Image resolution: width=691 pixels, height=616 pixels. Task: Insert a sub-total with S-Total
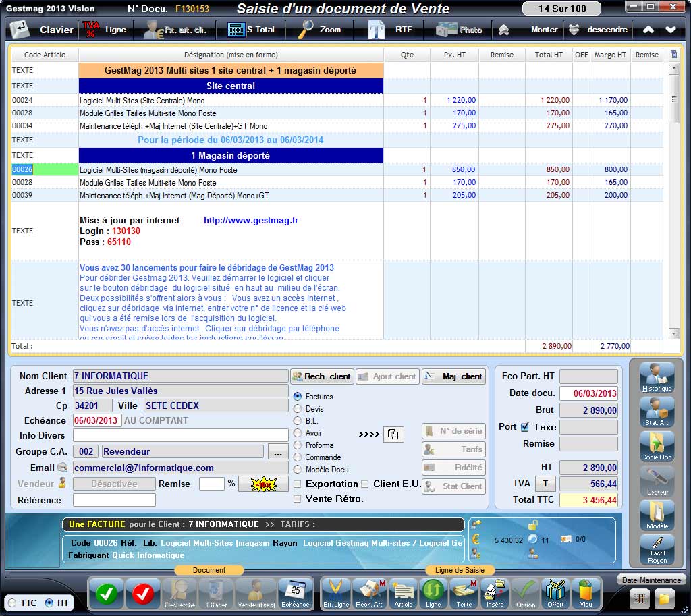coord(251,30)
